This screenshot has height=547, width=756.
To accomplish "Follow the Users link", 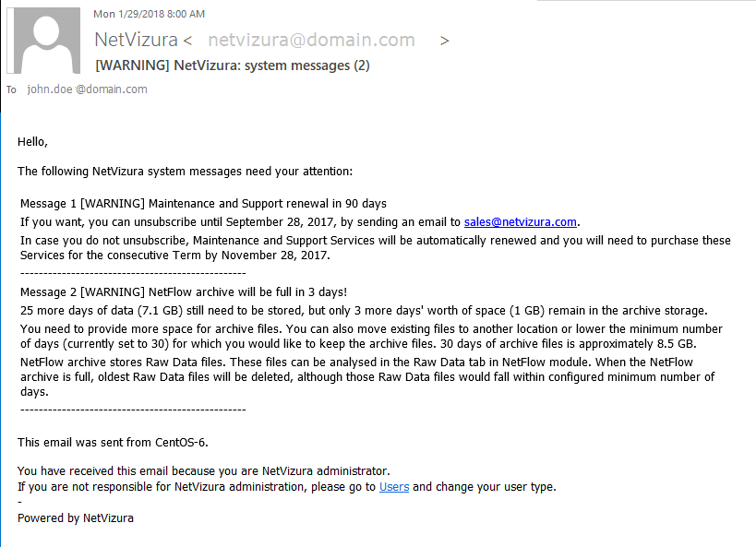I will 394,486.
